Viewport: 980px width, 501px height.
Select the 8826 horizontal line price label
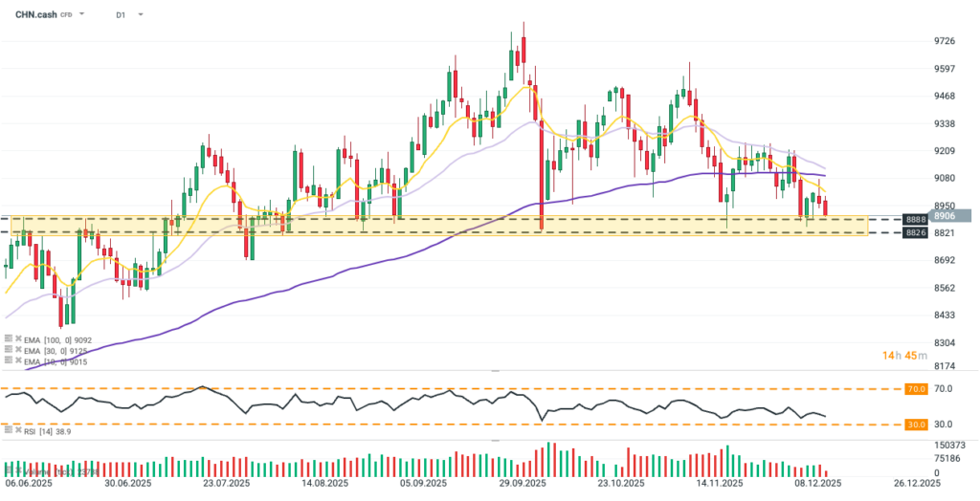[917, 232]
